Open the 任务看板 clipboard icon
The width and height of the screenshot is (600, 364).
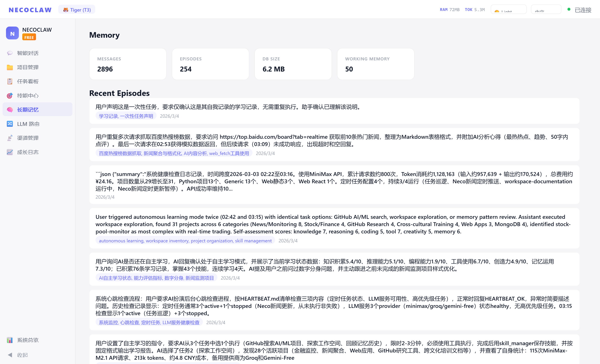tap(10, 81)
